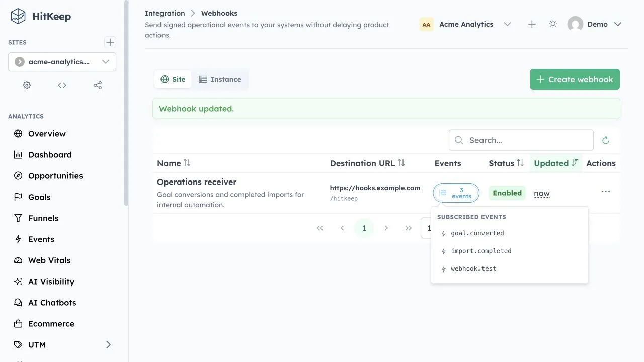Click the Demo user avatar
This screenshot has height=362, width=644.
point(575,24)
